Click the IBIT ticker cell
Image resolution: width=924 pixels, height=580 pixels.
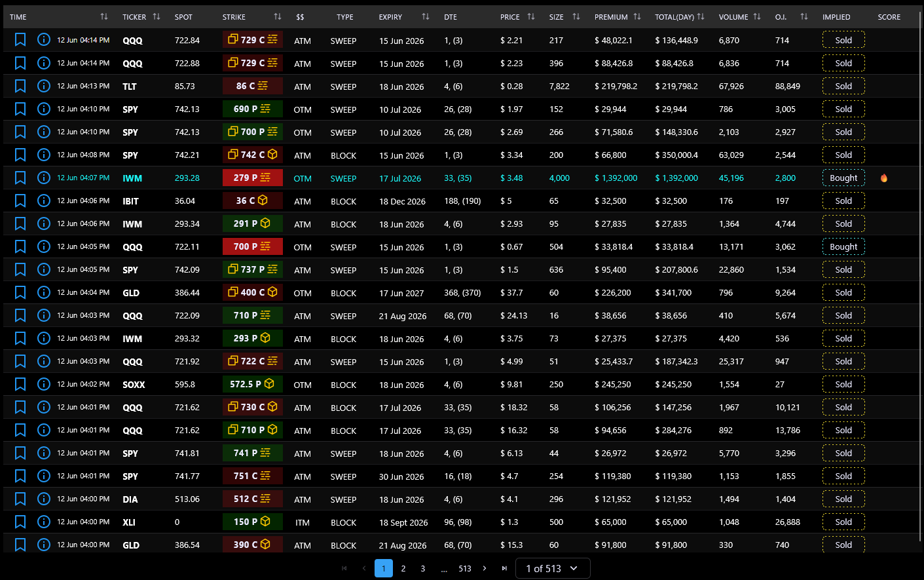tap(130, 201)
